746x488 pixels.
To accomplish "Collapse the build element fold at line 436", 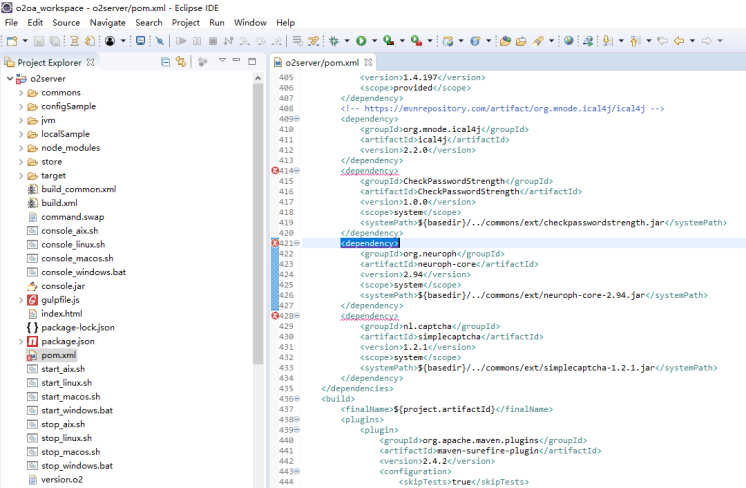I will pyautogui.click(x=299, y=398).
